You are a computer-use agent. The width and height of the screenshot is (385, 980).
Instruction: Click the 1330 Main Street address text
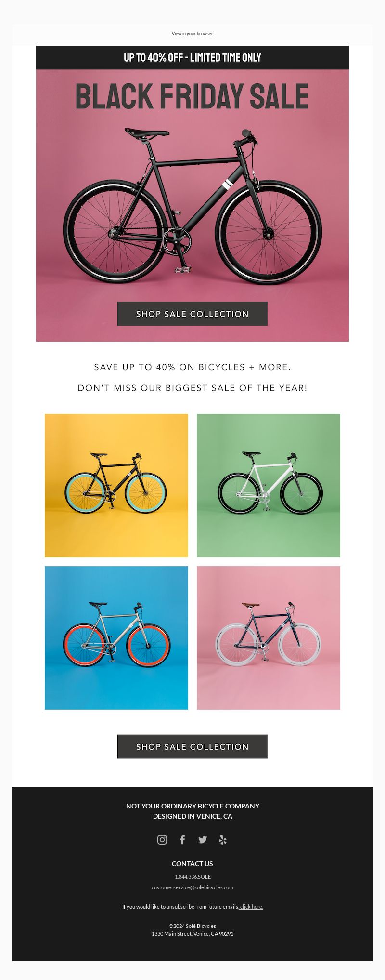(192, 933)
